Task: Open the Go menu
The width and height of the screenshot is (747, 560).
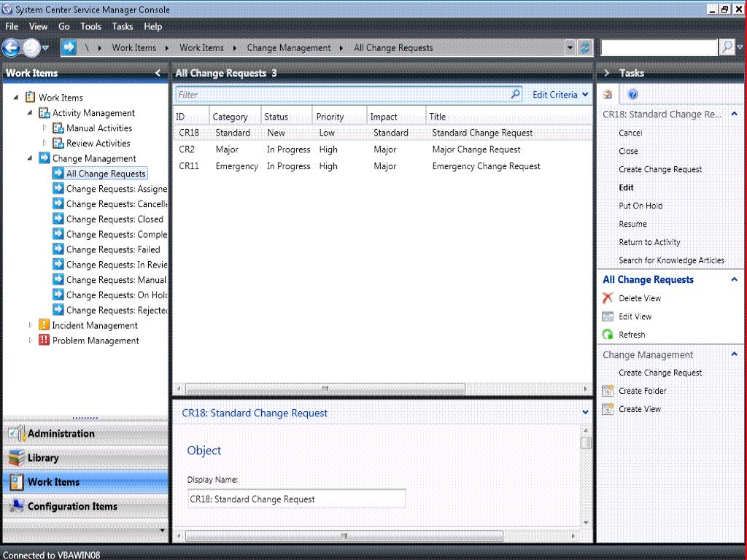Action: point(64,27)
